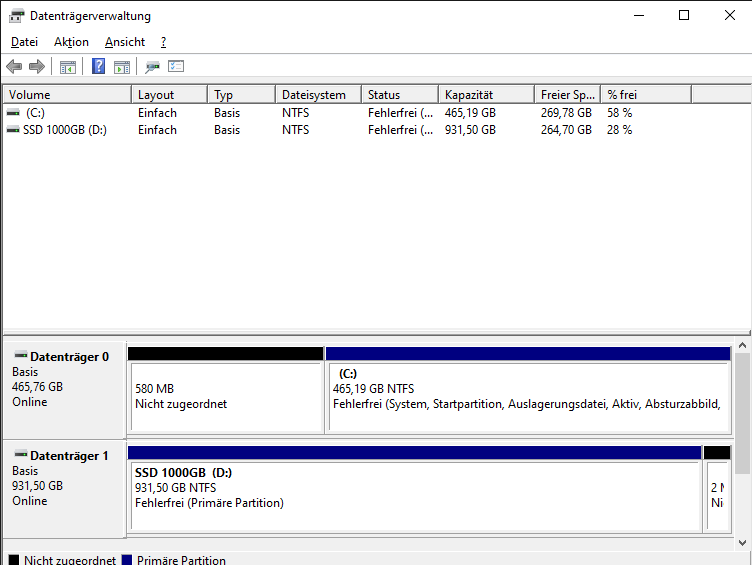
Task: Sort by the % frei column header
Action: [646, 94]
